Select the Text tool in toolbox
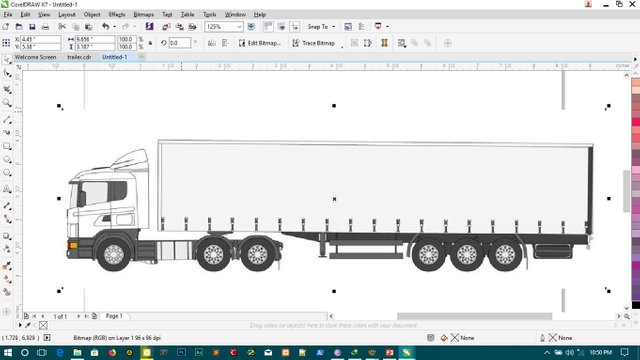 [x=7, y=189]
